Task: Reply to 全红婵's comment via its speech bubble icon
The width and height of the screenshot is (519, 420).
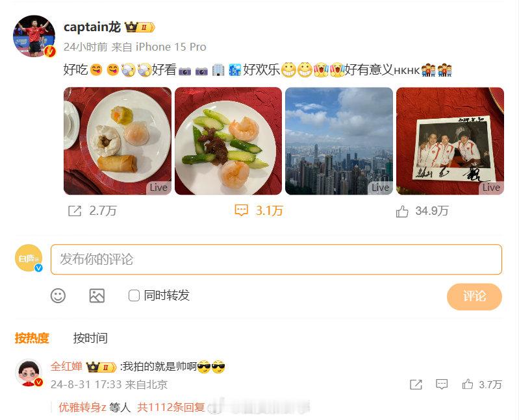Action: pyautogui.click(x=442, y=384)
